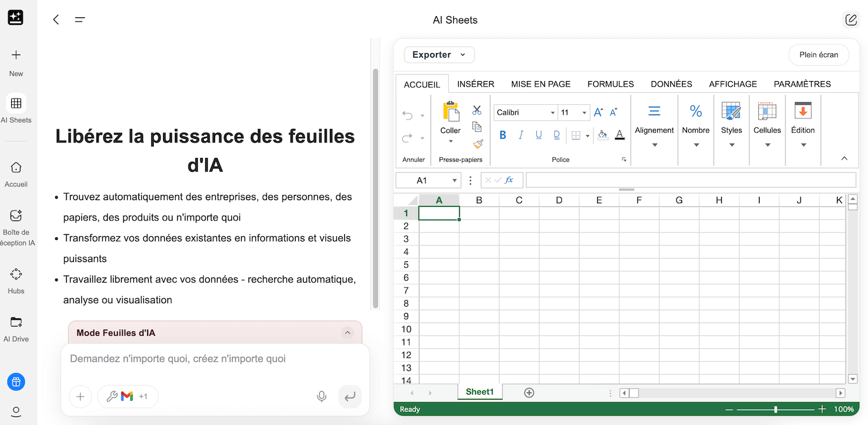Open the Styles ribbon group
This screenshot has width=868, height=425.
tap(732, 126)
